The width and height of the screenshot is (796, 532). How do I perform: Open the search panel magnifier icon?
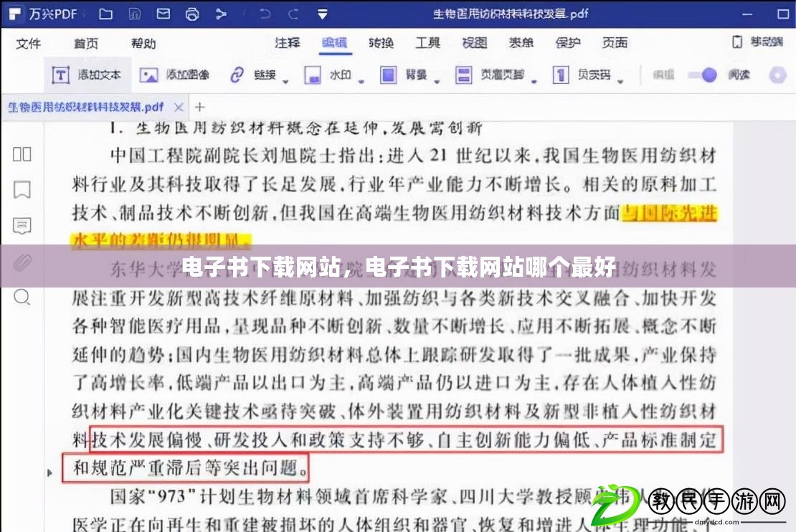point(22,297)
